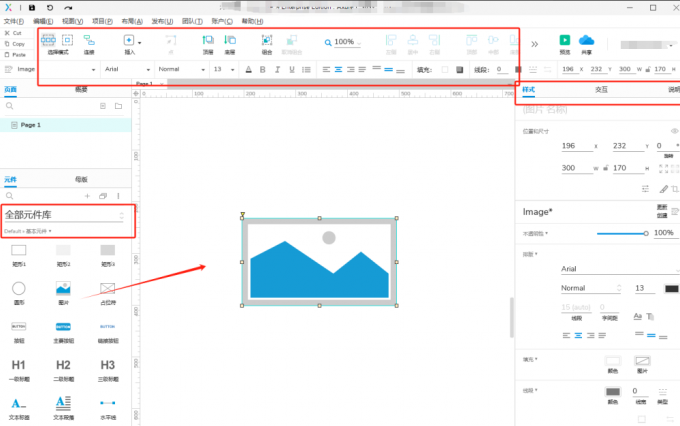Toggle visibility eye icon in style panel

tap(660, 130)
